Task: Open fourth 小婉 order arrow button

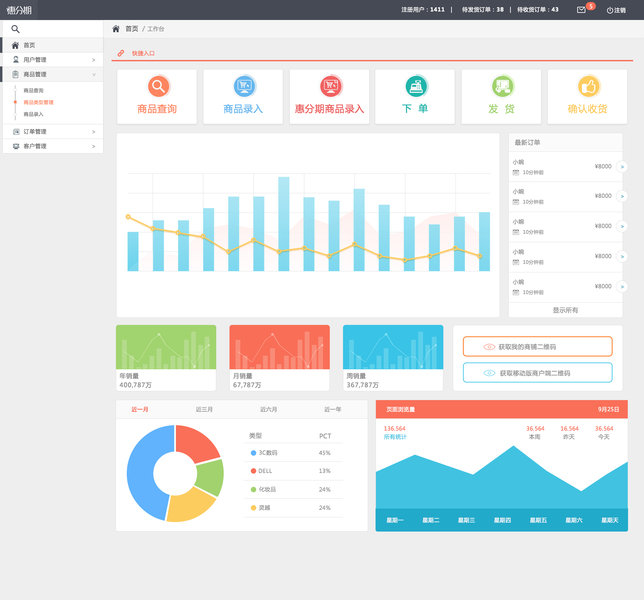Action: click(622, 257)
